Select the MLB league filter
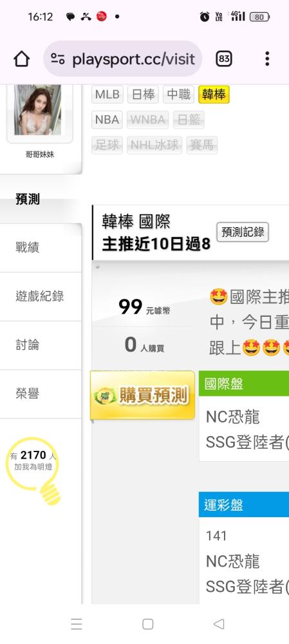Viewport: 289px width, 644px height. pos(107,95)
